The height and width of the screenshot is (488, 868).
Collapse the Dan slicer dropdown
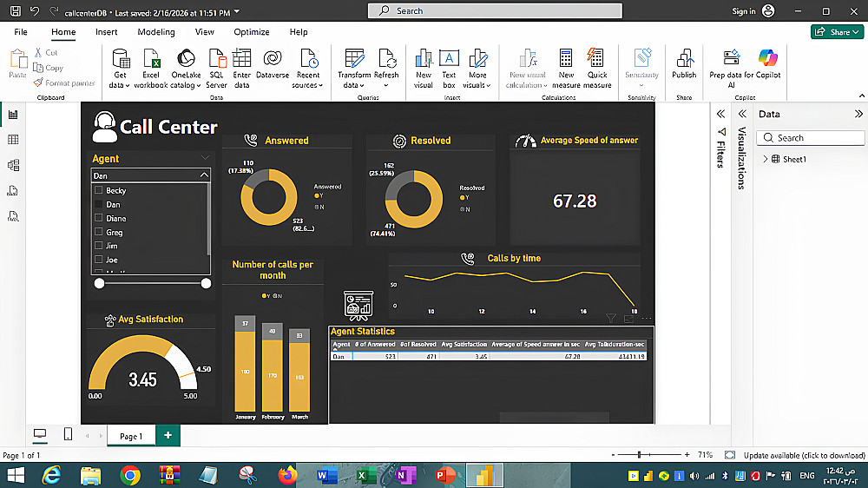[204, 175]
